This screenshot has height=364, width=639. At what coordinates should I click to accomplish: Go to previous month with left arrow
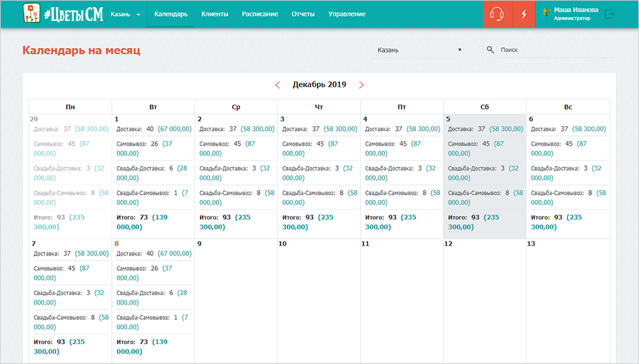277,85
